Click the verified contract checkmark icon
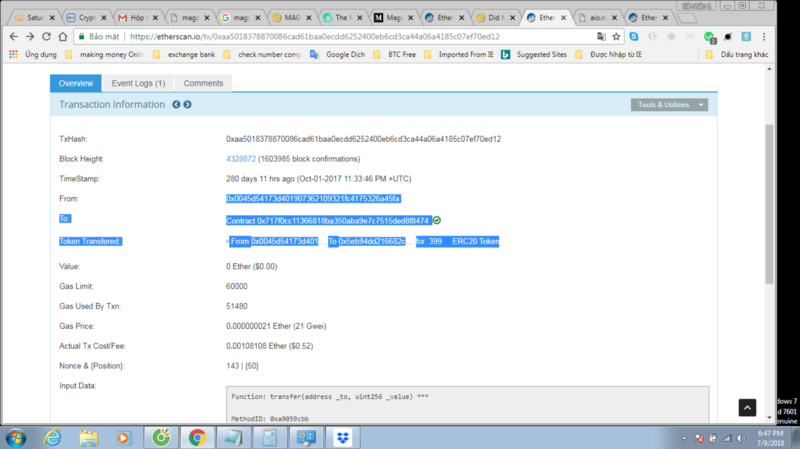800x449 pixels. click(x=437, y=220)
